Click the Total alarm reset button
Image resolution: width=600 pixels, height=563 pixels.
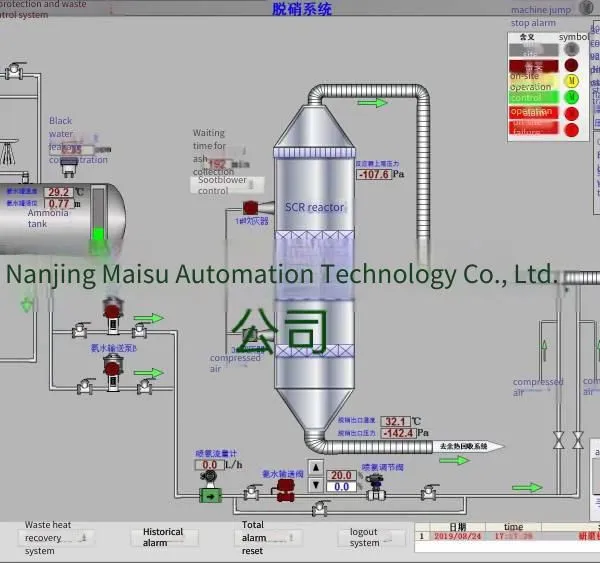pyautogui.click(x=269, y=538)
